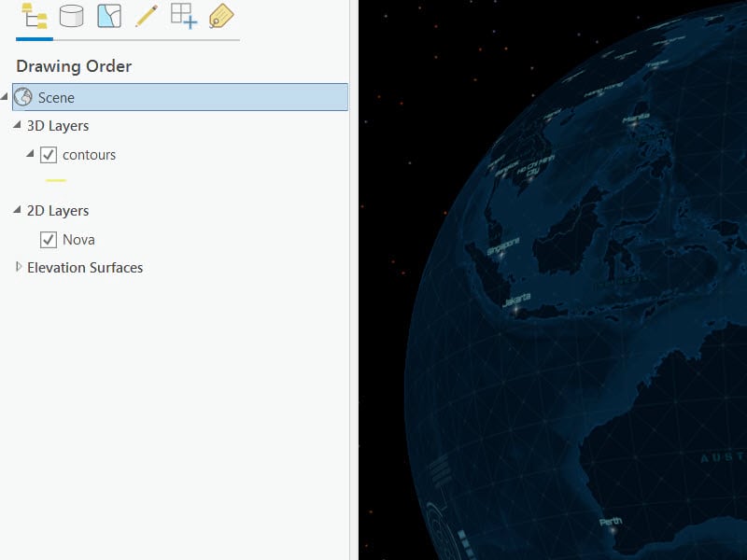
Task: Select the Nova basemap layer name
Action: coord(78,240)
